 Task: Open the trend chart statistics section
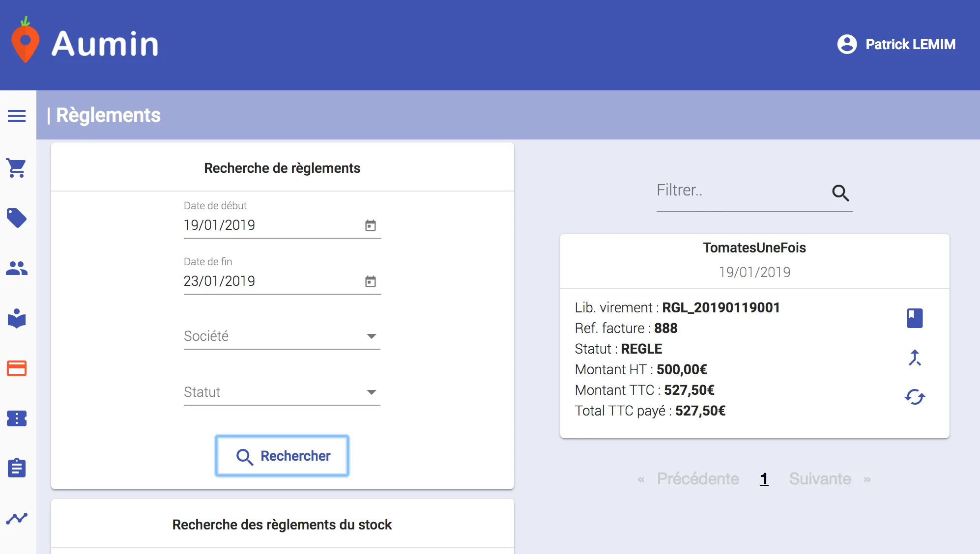point(17,518)
